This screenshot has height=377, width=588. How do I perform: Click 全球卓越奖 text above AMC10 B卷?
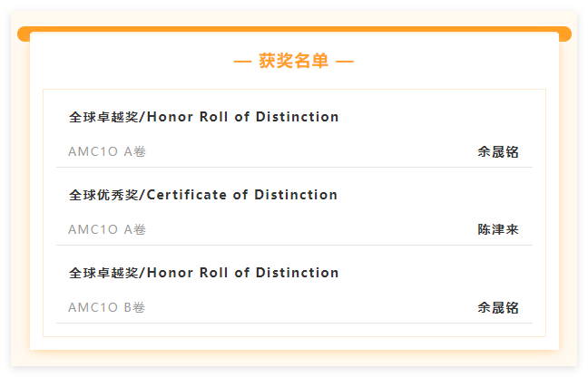click(x=103, y=273)
